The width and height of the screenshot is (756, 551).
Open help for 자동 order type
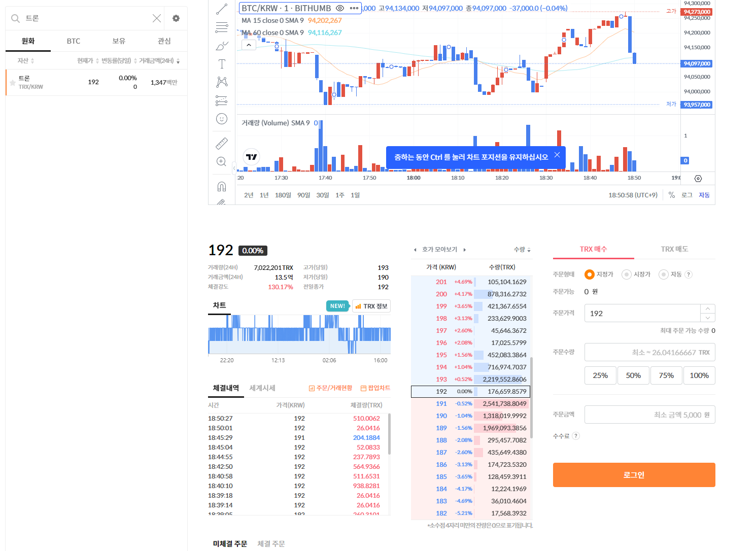689,274
